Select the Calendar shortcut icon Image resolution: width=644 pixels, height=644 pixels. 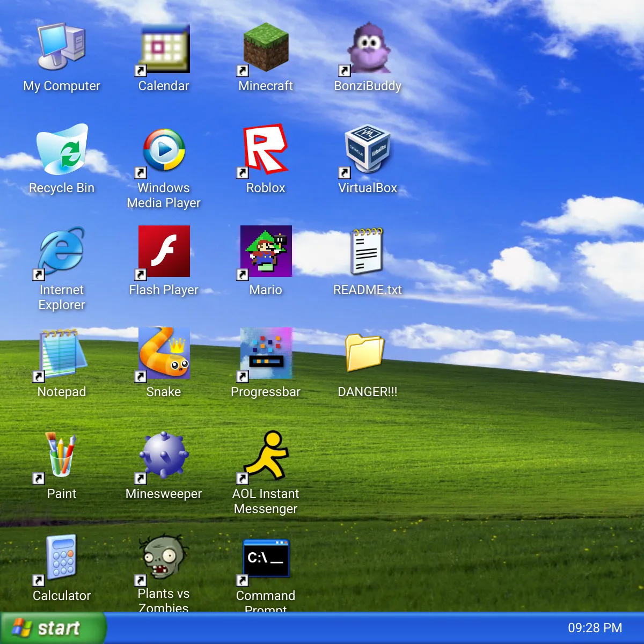coord(164,47)
